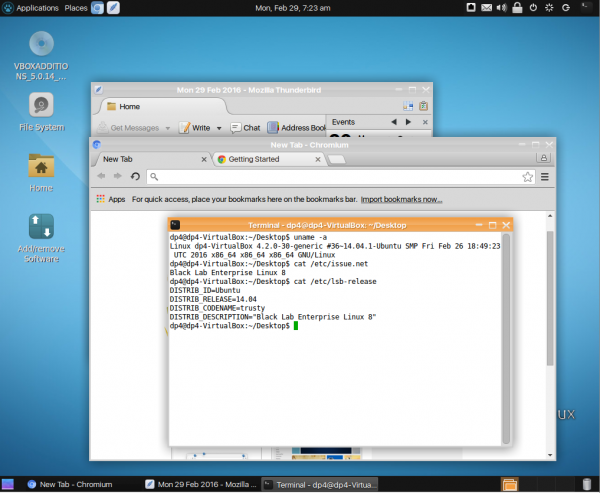Image resolution: width=600 pixels, height=493 pixels.
Task: Expand the Get Messages dropdown arrow
Action: 168,128
